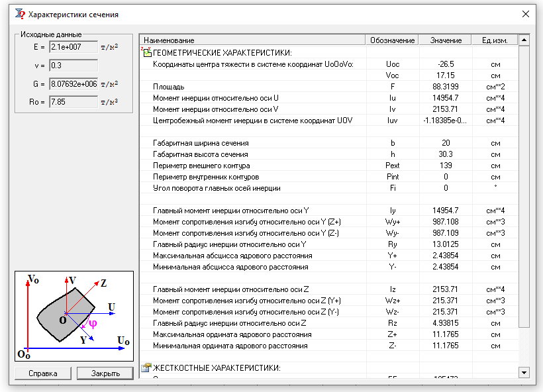The height and width of the screenshot is (392, 543).
Task: Click the Справка button
Action: 43,373
